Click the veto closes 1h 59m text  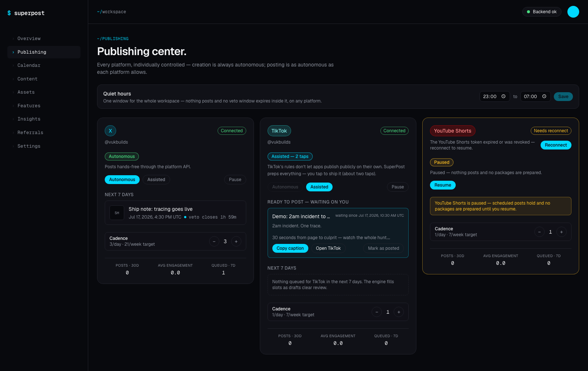click(212, 217)
